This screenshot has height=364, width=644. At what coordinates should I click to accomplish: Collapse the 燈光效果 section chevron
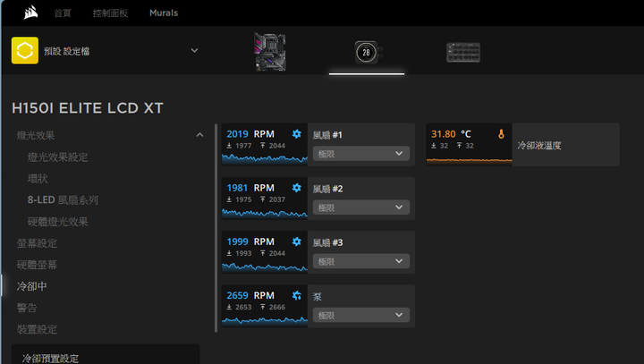(x=199, y=135)
